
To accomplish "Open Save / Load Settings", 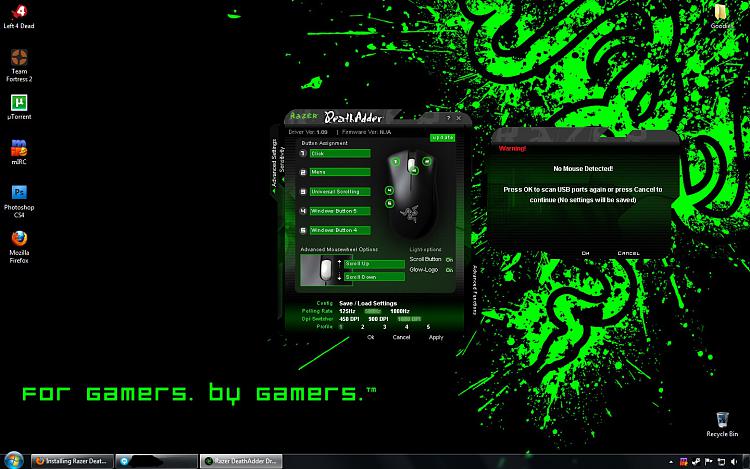I will click(x=368, y=303).
